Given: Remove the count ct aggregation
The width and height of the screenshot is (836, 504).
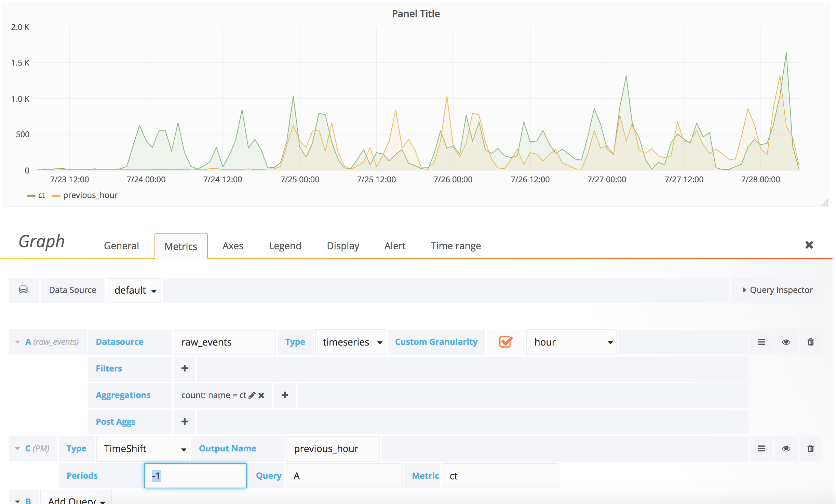Looking at the screenshot, I should [x=261, y=395].
